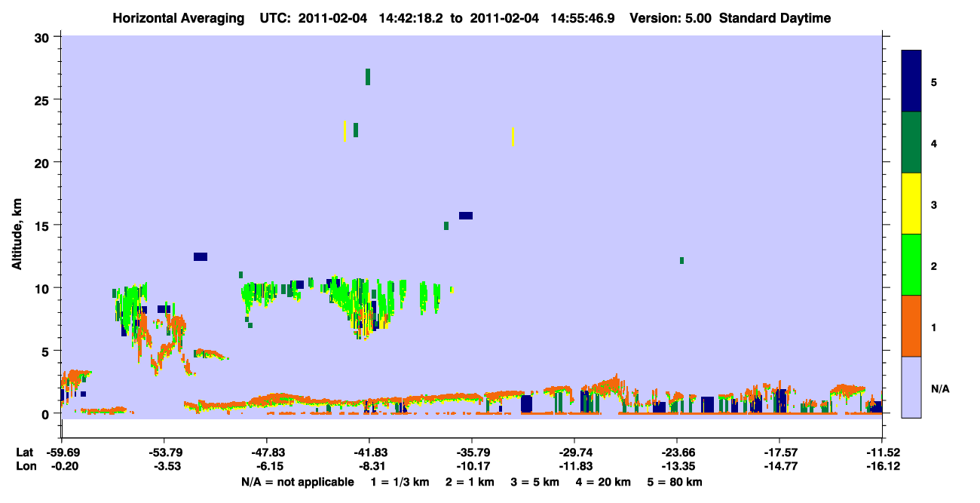Click the 30 tick label on altitude axis
The width and height of the screenshot is (980, 503).
pyautogui.click(x=44, y=37)
